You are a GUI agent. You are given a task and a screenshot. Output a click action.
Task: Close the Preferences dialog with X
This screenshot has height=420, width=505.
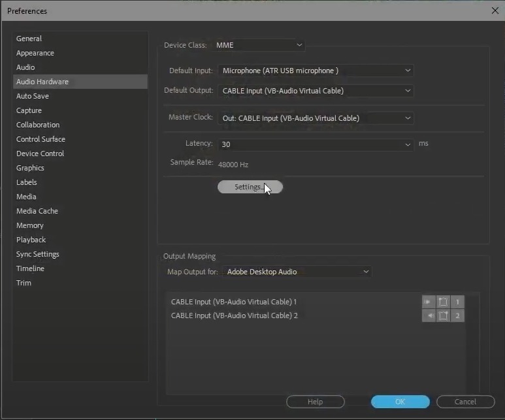point(495,10)
